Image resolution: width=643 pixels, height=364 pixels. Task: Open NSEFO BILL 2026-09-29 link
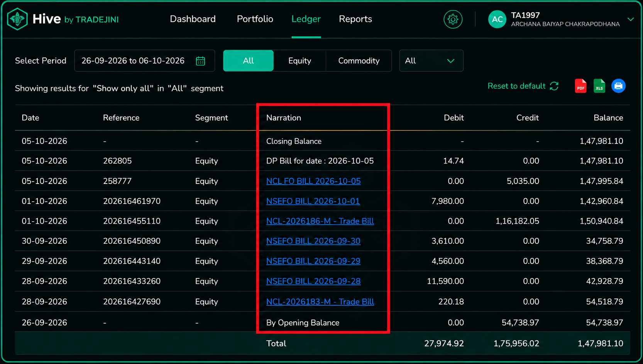(313, 261)
